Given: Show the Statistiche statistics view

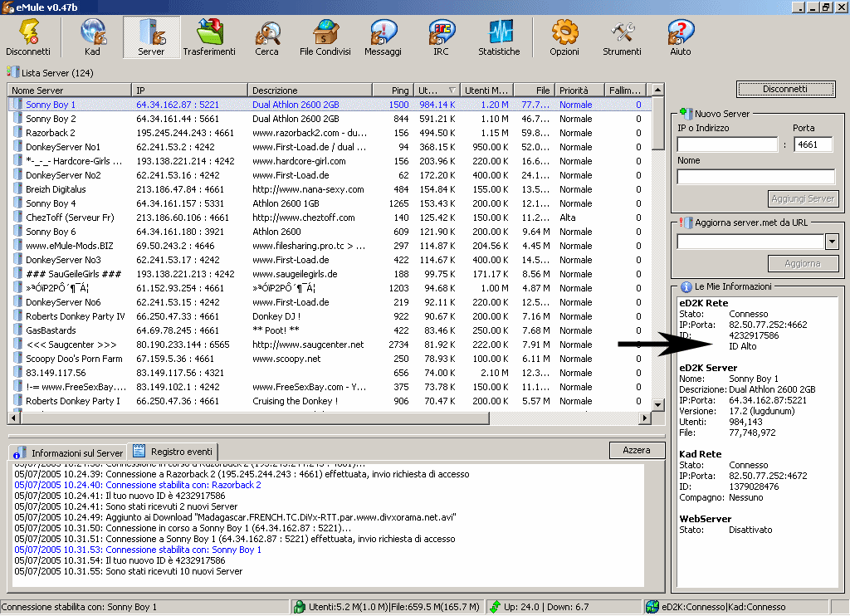Looking at the screenshot, I should [x=499, y=38].
